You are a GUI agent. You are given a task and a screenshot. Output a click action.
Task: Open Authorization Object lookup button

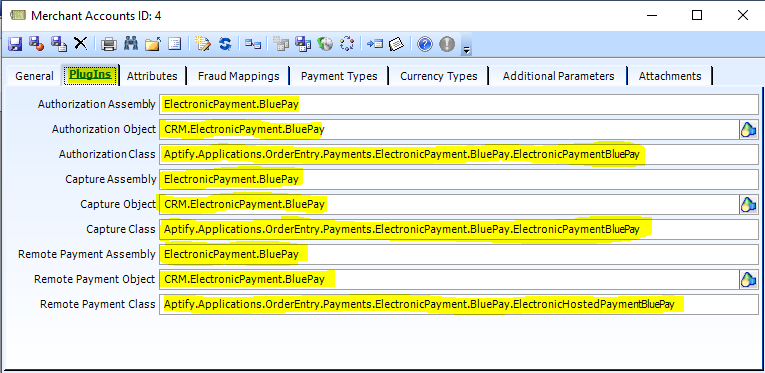coord(748,130)
